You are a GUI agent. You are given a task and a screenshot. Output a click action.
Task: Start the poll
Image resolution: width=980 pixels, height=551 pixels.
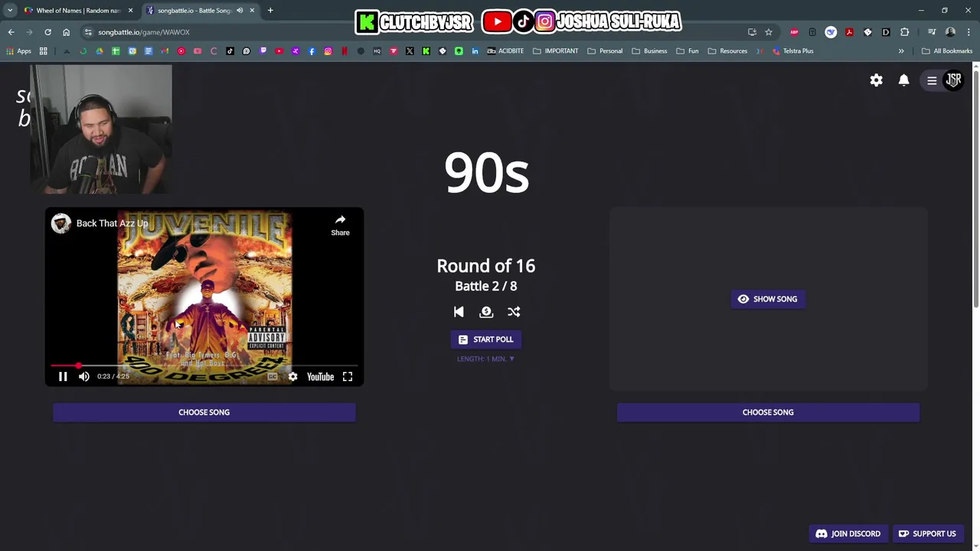486,340
